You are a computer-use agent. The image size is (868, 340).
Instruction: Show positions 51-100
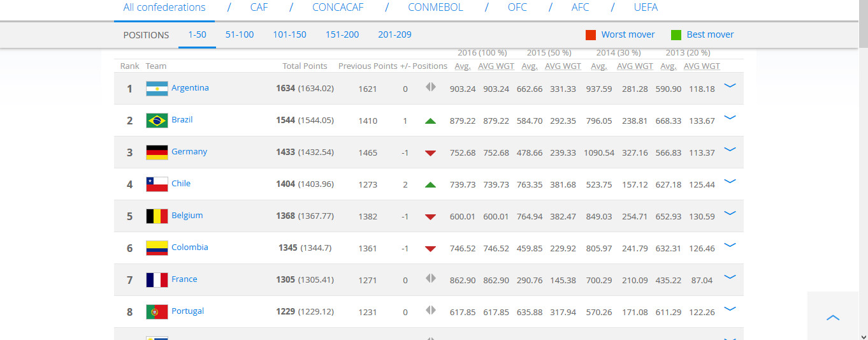(240, 34)
